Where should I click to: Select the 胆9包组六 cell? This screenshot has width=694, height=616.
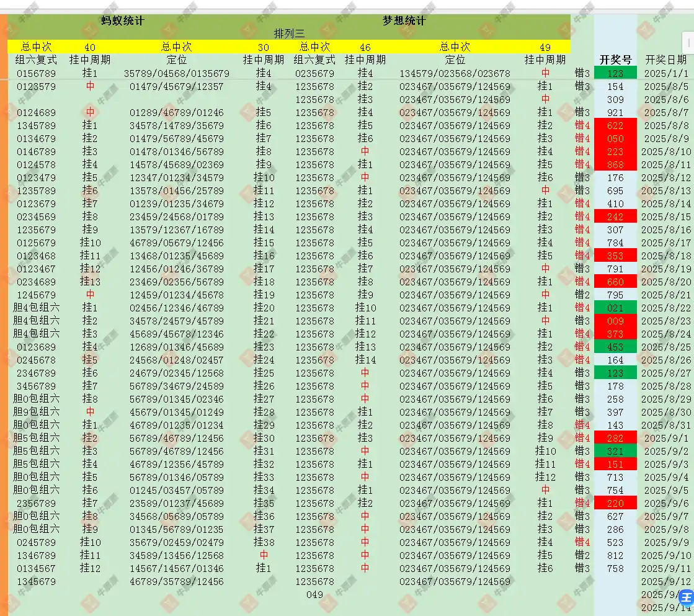click(37, 412)
